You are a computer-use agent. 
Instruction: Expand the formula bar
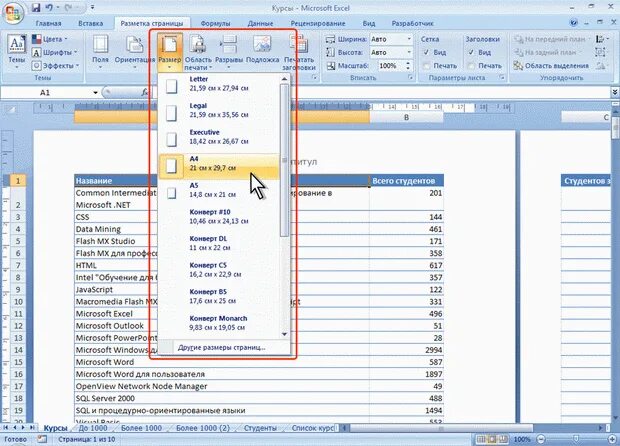pos(615,93)
